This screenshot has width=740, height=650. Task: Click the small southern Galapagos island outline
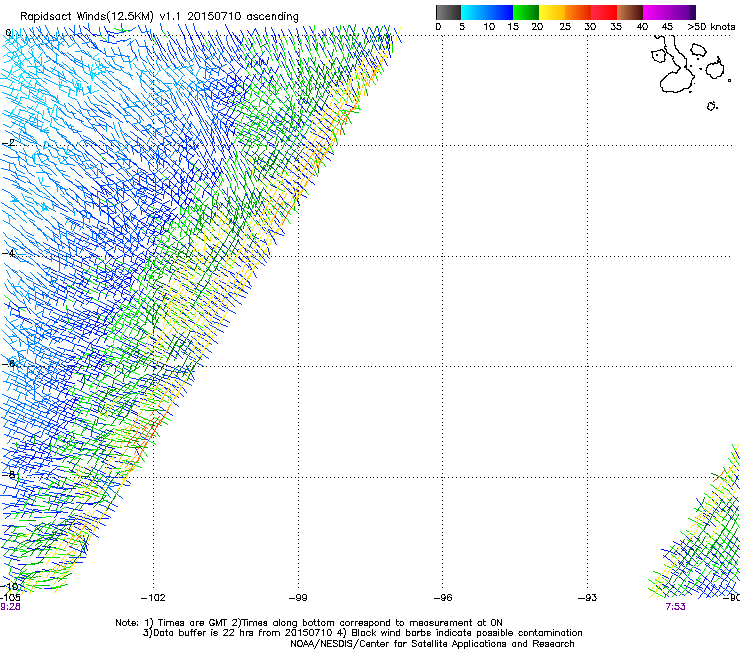712,106
